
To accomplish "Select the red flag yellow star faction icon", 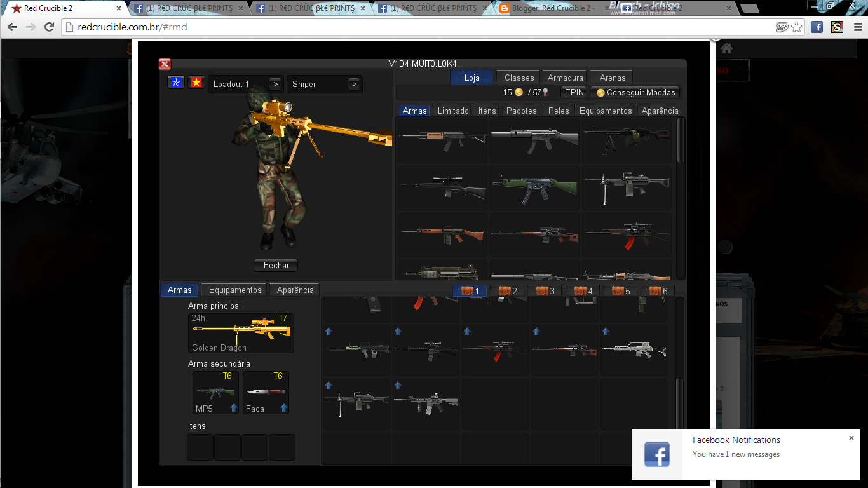I will pyautogui.click(x=196, y=82).
